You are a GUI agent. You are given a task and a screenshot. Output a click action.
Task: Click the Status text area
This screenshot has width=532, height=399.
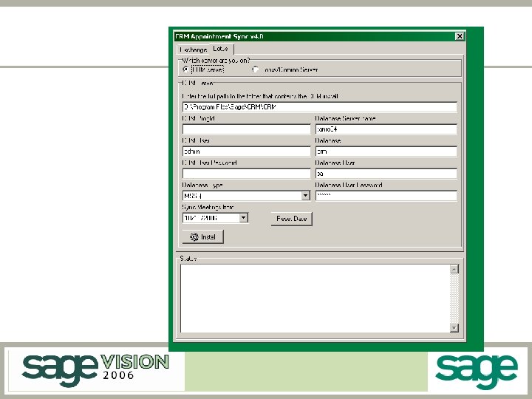pyautogui.click(x=315, y=299)
